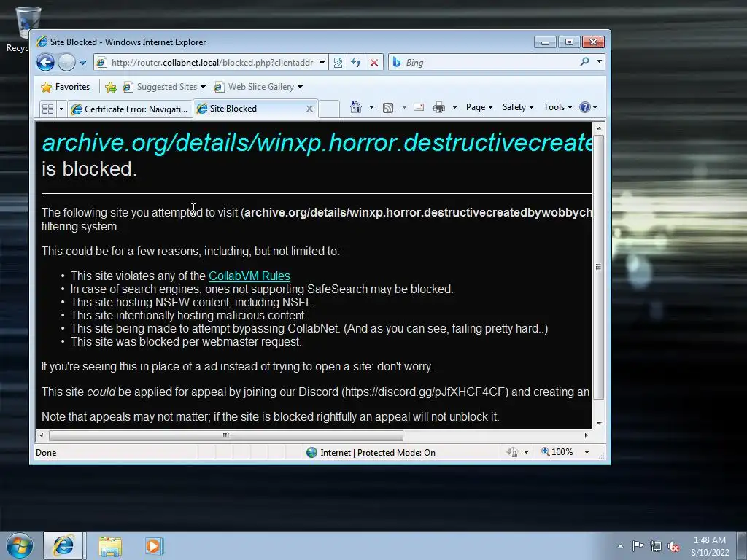This screenshot has height=560, width=747.
Task: Click the RSS Feeds icon
Action: pyautogui.click(x=388, y=108)
